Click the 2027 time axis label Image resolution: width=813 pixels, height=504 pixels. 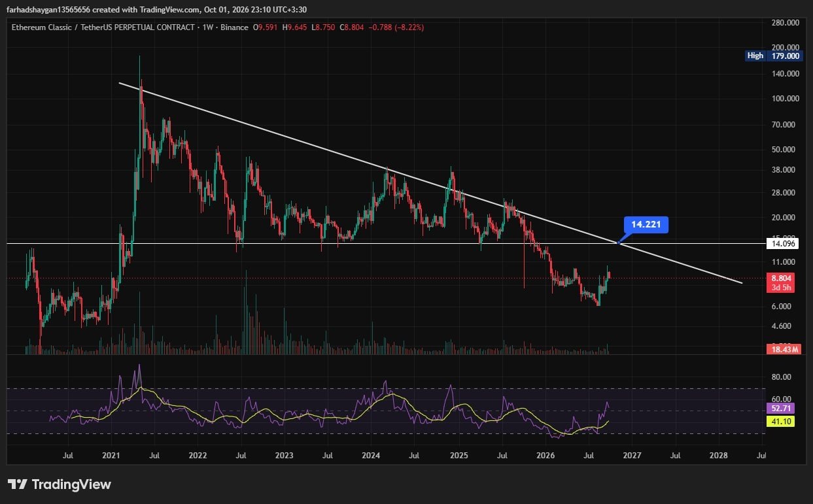tap(632, 455)
